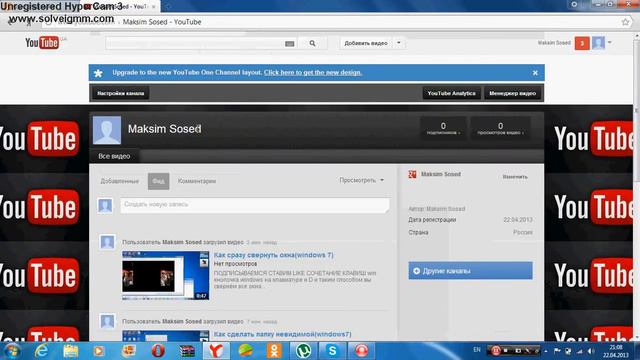
Task: Switch to the Комментарии tab
Action: click(x=197, y=181)
